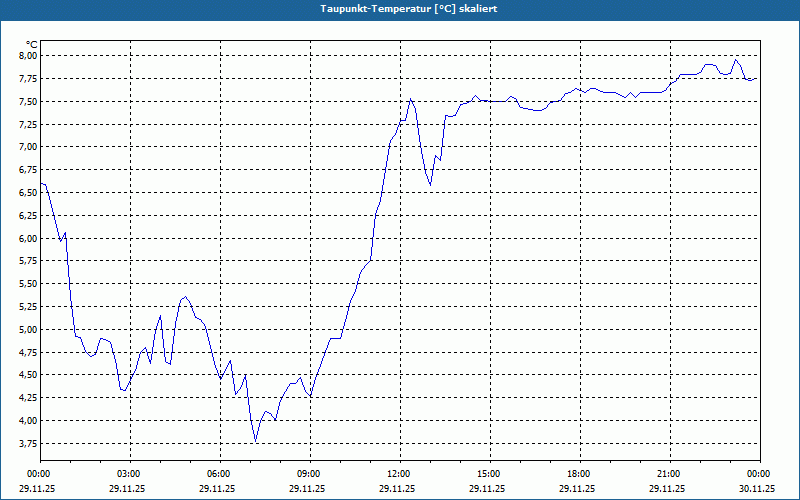Click the 5,25 y-axis label
This screenshot has width=800, height=500.
(x=29, y=307)
